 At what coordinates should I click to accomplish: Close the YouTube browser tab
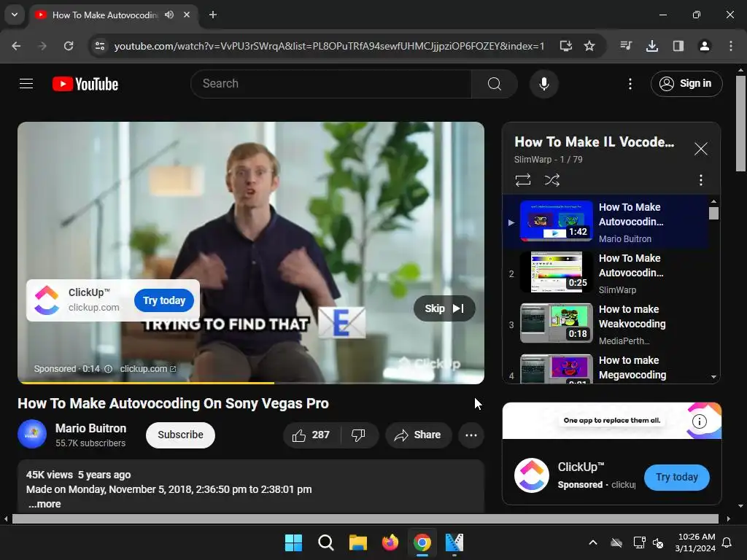[x=187, y=15]
